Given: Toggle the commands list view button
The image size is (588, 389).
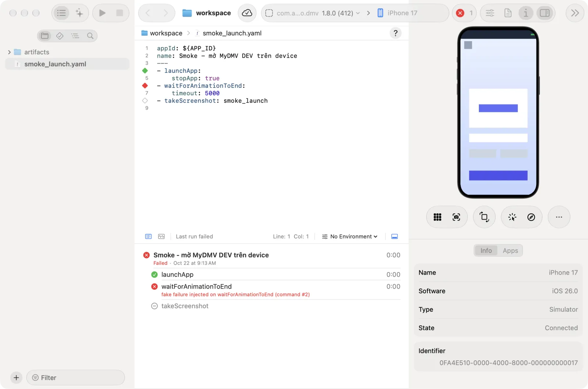Looking at the screenshot, I should click(61, 13).
